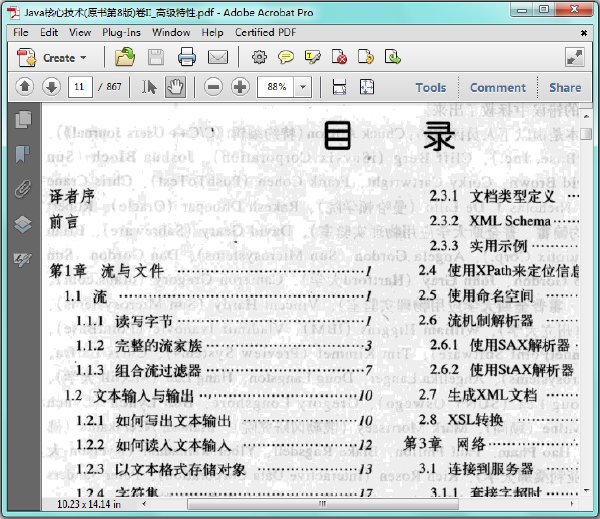Click the scroll right arrow
The image size is (600, 519).
point(572,504)
